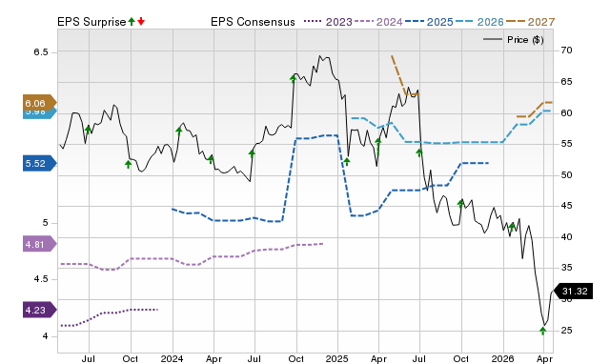Click the 4.81 consensus value tag

(40, 244)
